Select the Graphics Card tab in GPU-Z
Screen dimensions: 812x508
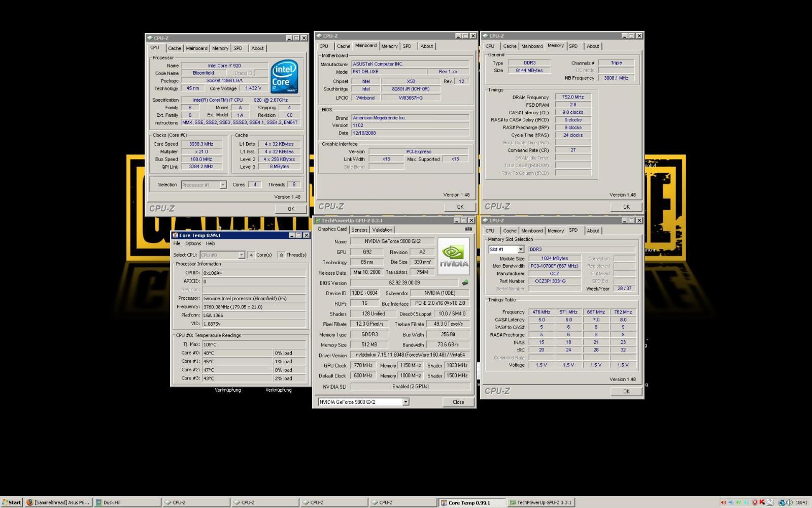332,229
